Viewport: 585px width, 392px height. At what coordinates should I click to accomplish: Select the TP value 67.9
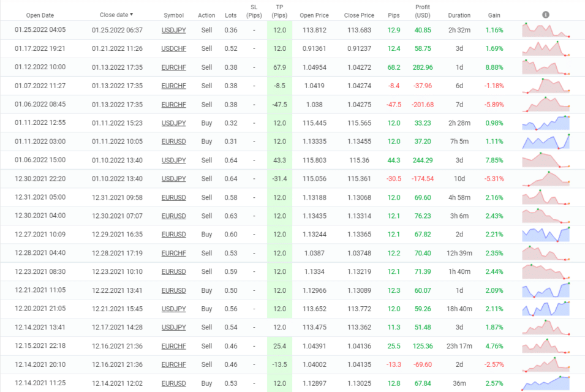(279, 67)
